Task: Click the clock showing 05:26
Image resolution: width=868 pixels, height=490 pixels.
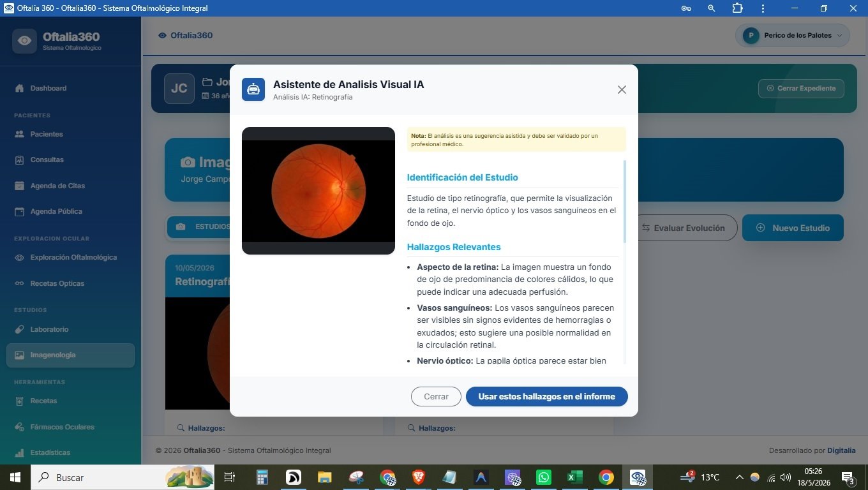Action: tap(813, 471)
